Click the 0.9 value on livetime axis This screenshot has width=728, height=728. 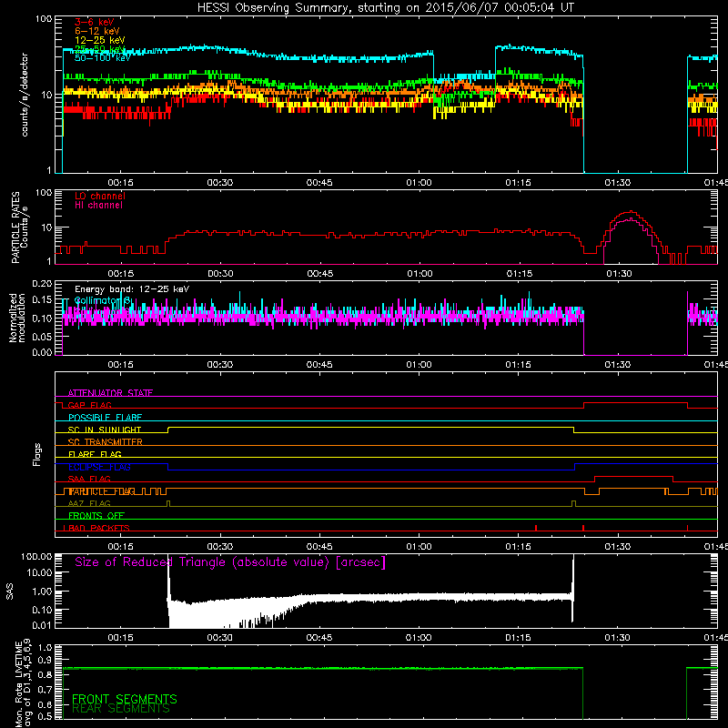(45, 659)
